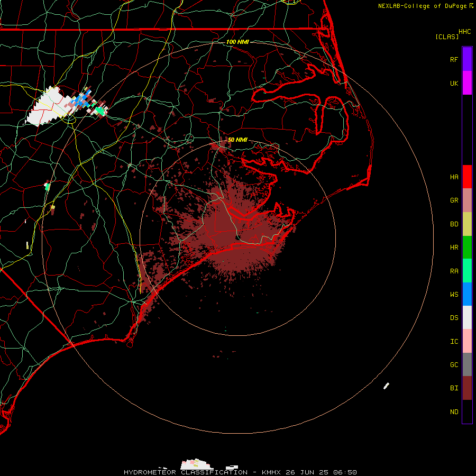This screenshot has height=476, width=476.
Task: Select the DS dry snow white swatch
Action: (x=467, y=317)
